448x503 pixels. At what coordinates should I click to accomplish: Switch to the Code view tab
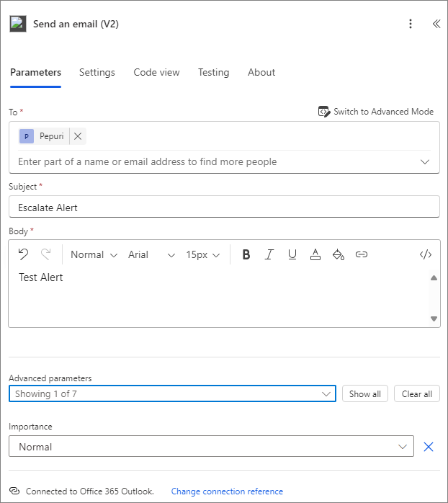pyautogui.click(x=156, y=73)
